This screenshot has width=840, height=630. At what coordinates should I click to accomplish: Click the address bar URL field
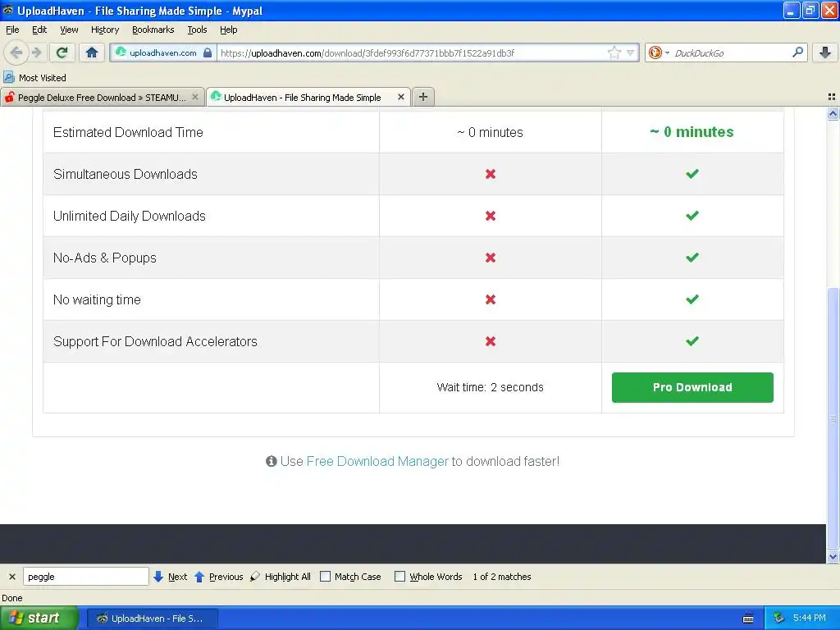pyautogui.click(x=413, y=52)
